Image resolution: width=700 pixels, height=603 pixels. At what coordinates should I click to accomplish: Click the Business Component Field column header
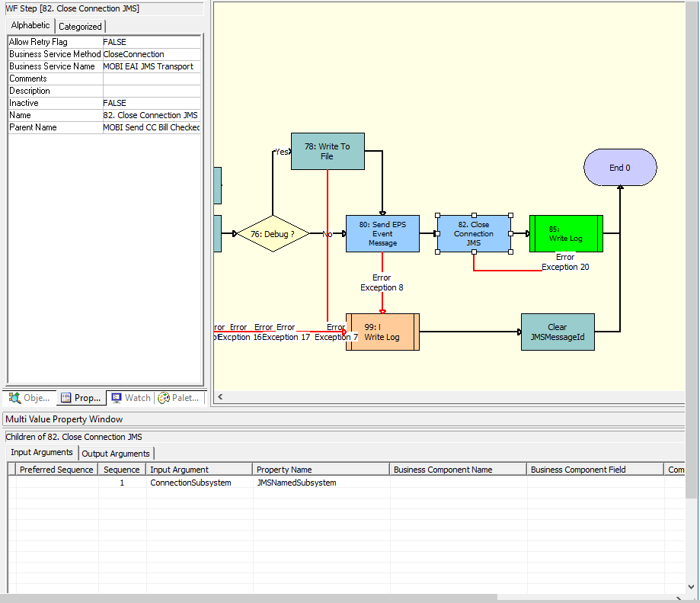595,470
